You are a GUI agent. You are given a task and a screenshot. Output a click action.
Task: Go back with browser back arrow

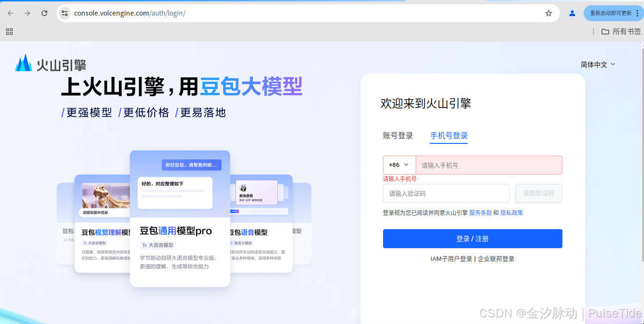tap(10, 13)
